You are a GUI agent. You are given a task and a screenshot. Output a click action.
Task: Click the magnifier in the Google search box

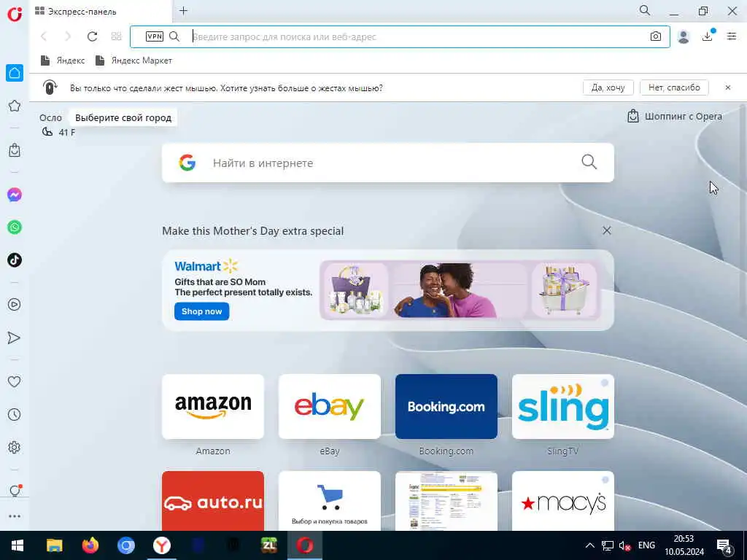coord(589,162)
